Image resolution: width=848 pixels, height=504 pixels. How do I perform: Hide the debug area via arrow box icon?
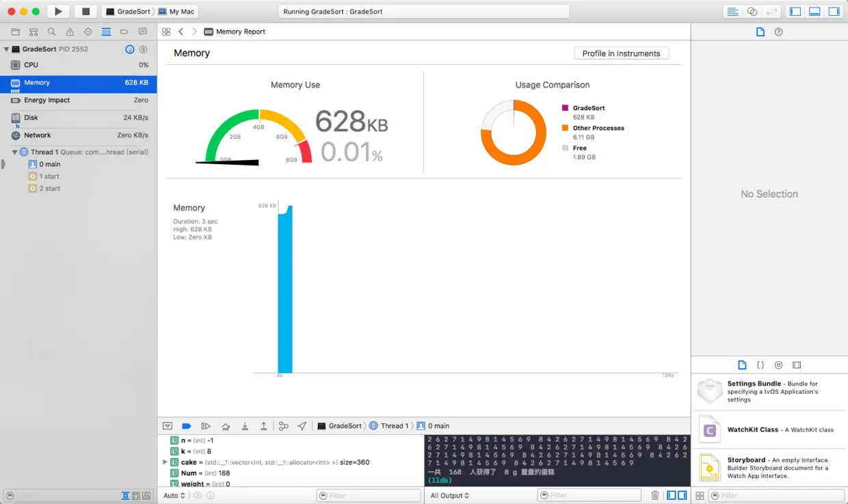pos(168,426)
